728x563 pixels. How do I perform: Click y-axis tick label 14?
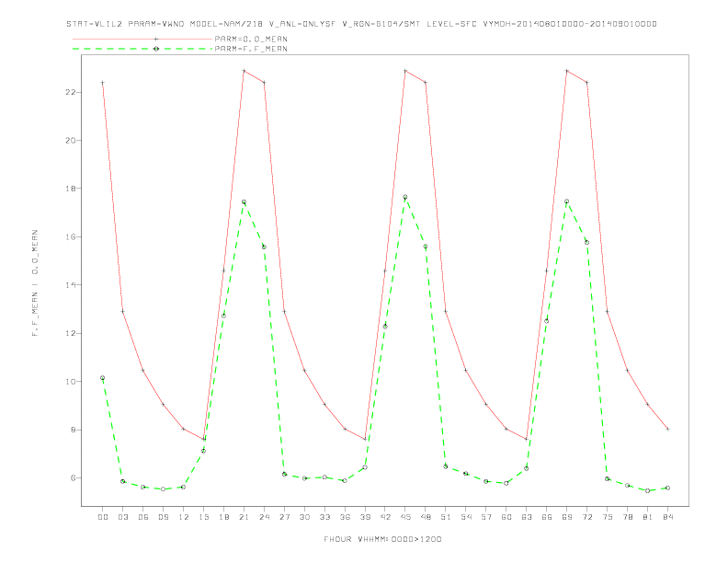click(71, 285)
